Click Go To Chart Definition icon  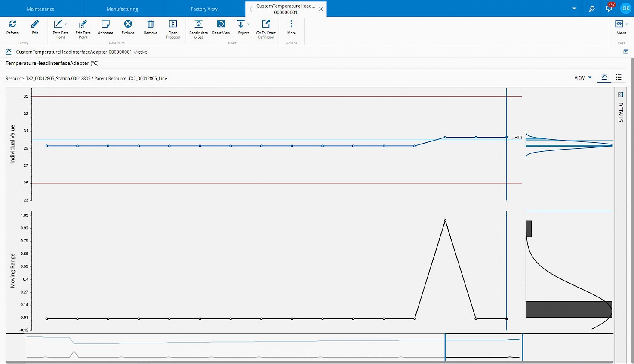tap(266, 24)
